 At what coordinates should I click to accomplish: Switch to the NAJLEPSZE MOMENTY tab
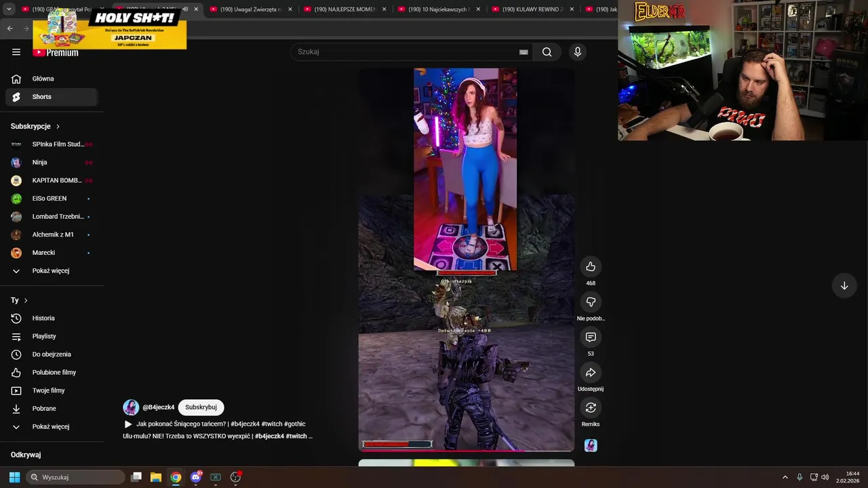(344, 9)
